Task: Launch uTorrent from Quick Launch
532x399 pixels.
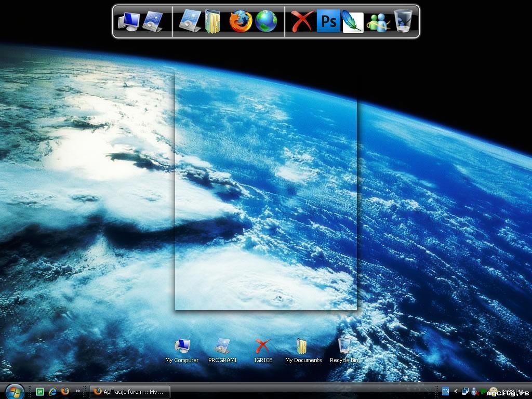Action: (40, 392)
